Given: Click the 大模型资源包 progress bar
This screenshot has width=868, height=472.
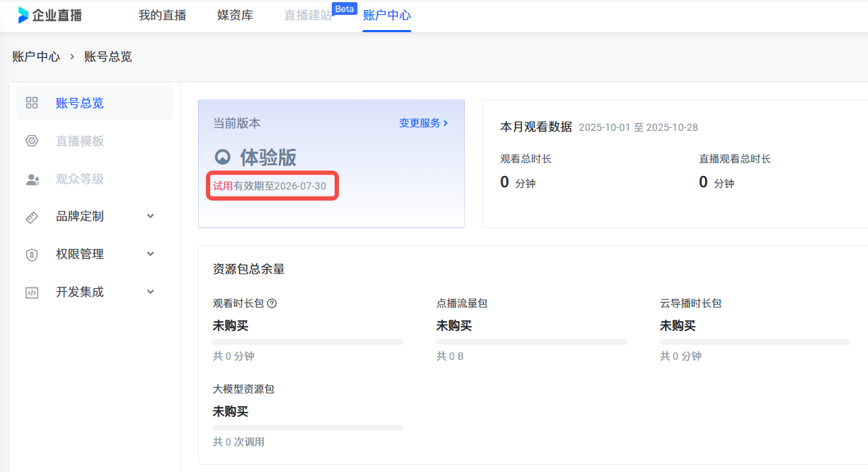Looking at the screenshot, I should [x=307, y=428].
